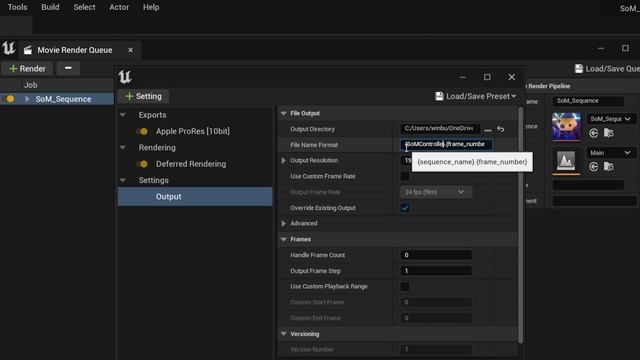This screenshot has width=640, height=360.
Task: Uncheck the Override Existing Output checkbox
Action: pyautogui.click(x=405, y=208)
